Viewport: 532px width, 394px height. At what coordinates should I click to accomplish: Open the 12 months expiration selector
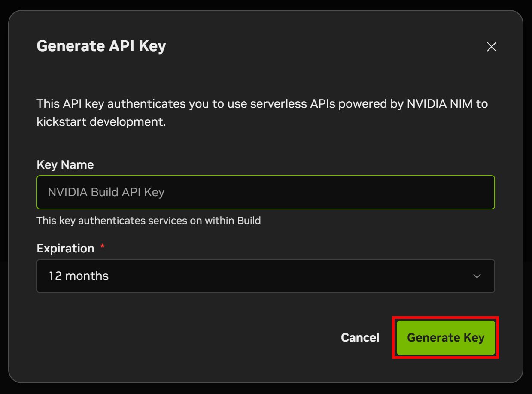265,276
